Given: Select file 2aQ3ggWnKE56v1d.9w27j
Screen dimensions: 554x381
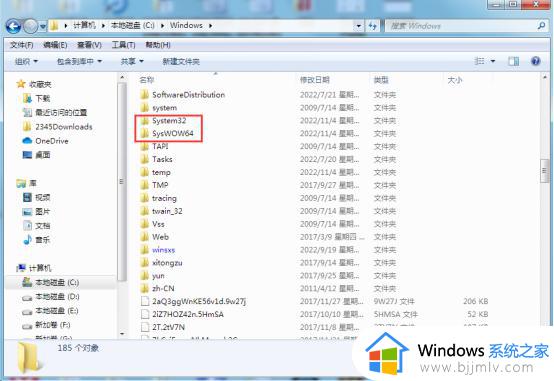Looking at the screenshot, I should point(193,301).
